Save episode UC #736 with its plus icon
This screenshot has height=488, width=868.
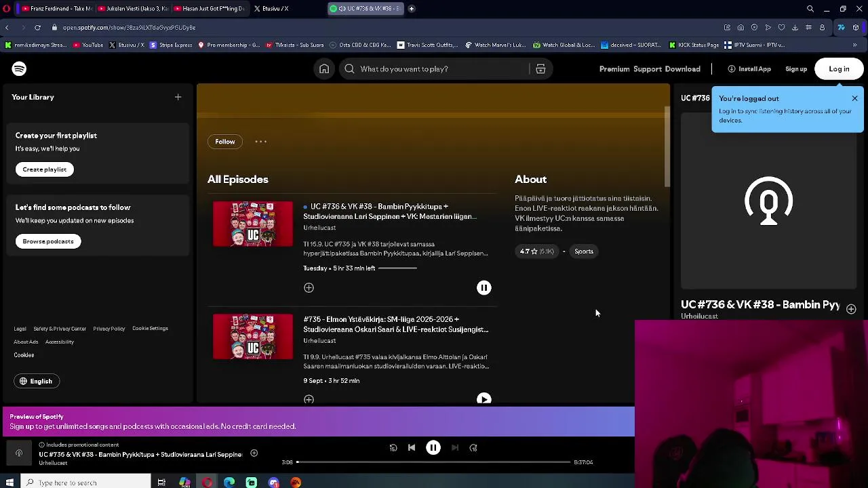309,288
